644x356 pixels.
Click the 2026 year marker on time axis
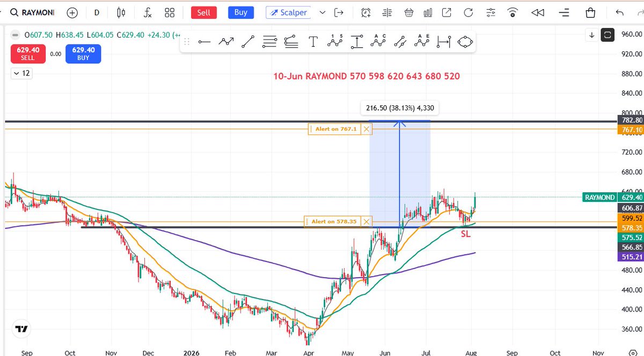191,353
